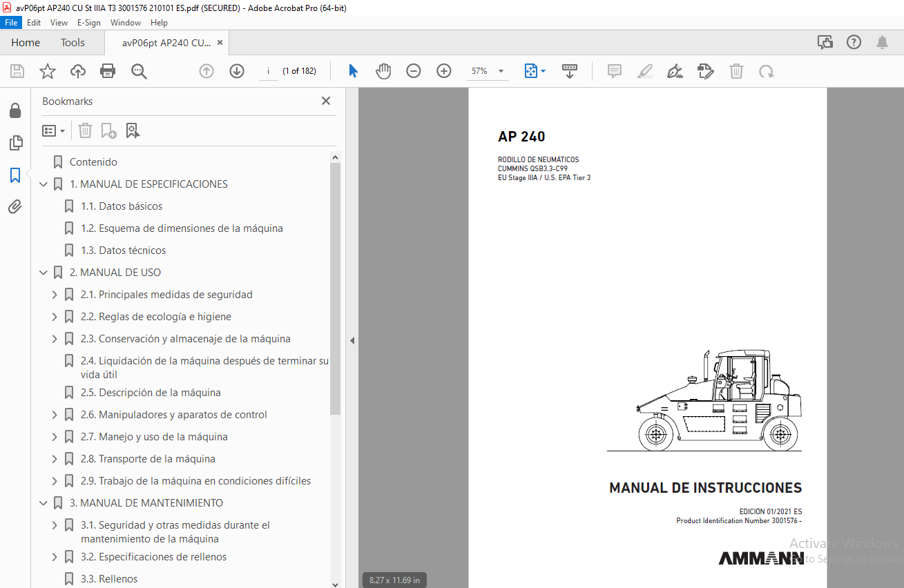Click the delete trash icon in toolbar
Screen dimensions: 904x588
tap(737, 71)
